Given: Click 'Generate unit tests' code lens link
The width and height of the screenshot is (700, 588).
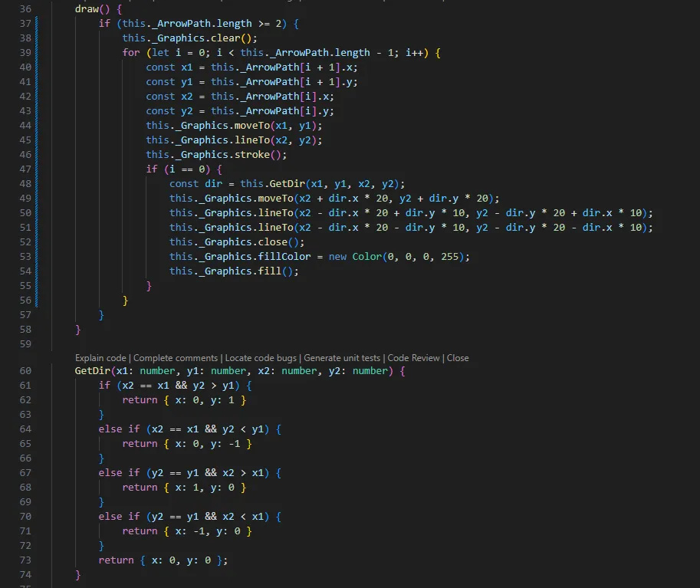Looking at the screenshot, I should [x=342, y=358].
